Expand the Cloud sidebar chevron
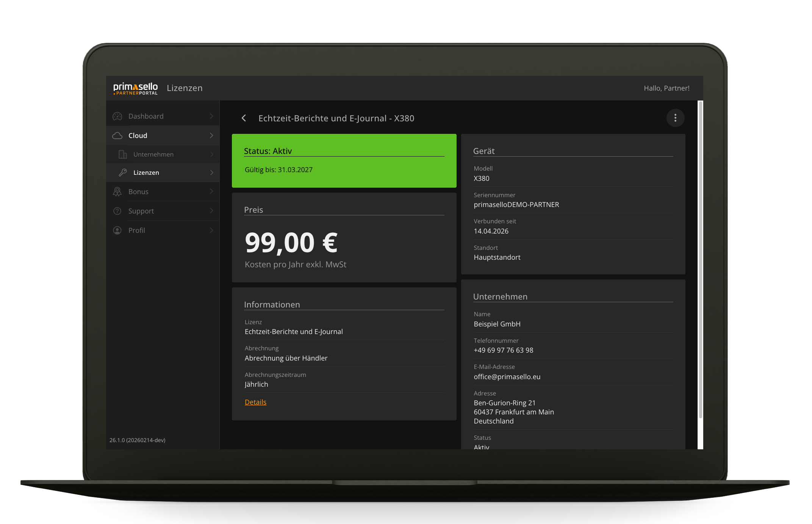The width and height of the screenshot is (812, 524). tap(211, 135)
